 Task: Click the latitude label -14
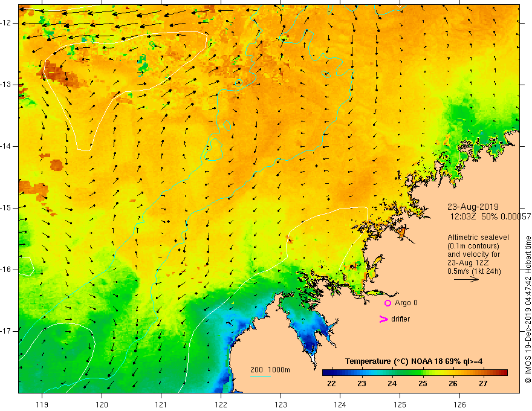point(6,146)
